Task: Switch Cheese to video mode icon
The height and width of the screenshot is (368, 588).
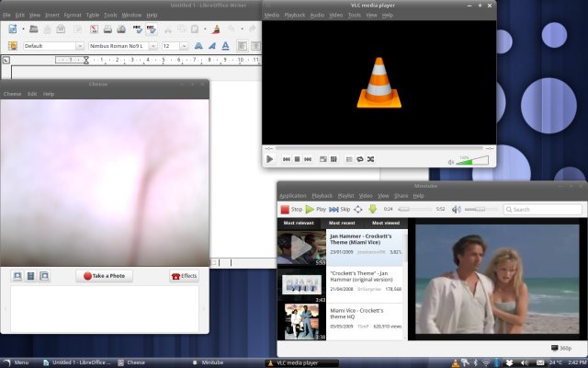Action: (30, 276)
